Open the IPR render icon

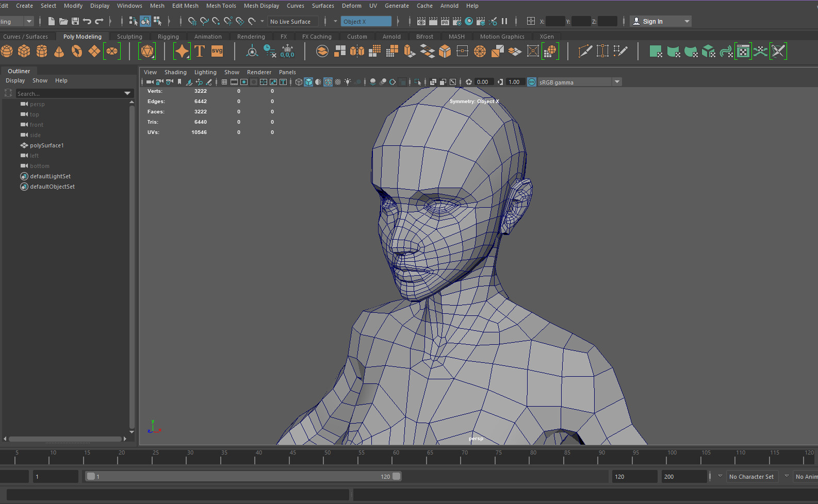445,21
